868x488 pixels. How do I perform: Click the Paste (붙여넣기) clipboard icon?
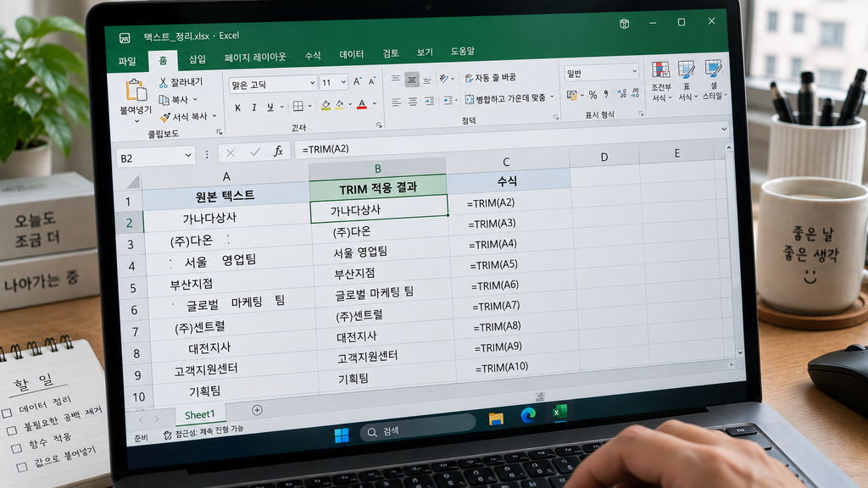pos(136,91)
